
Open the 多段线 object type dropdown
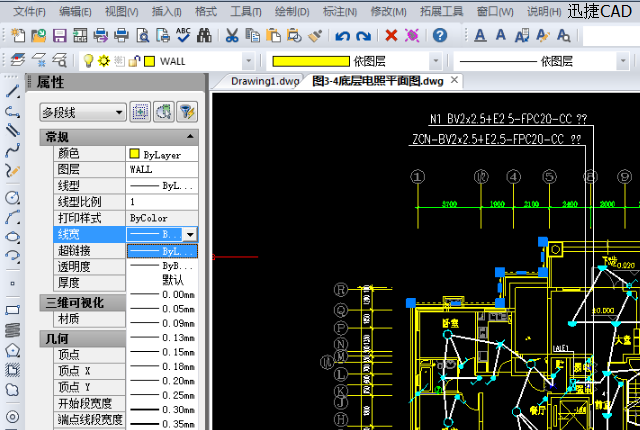tap(83, 112)
